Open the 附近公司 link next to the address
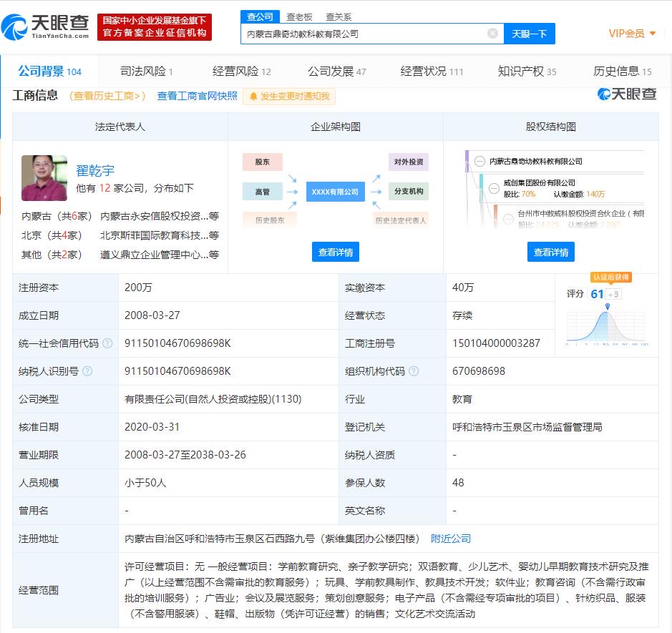Screen dimensions: 672x633 [450, 539]
